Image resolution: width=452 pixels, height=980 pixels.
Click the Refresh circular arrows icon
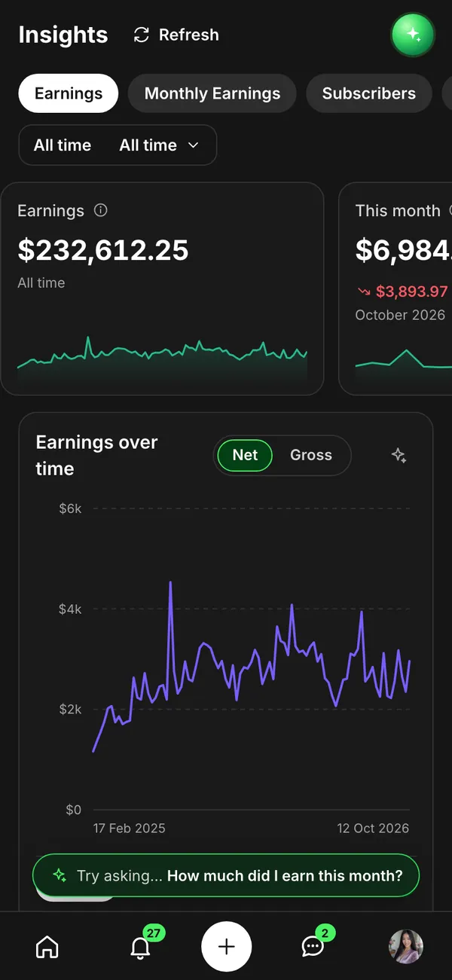141,35
